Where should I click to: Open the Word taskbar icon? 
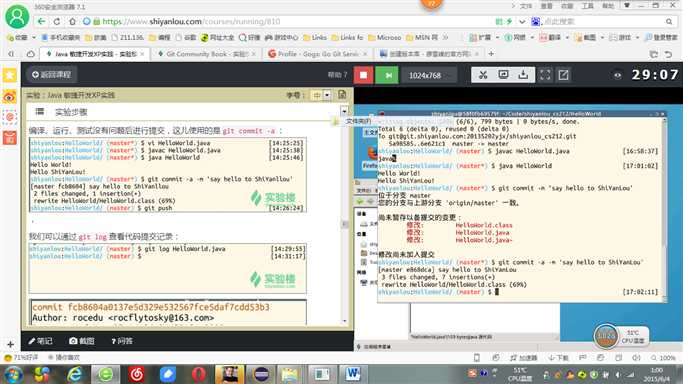(x=352, y=374)
